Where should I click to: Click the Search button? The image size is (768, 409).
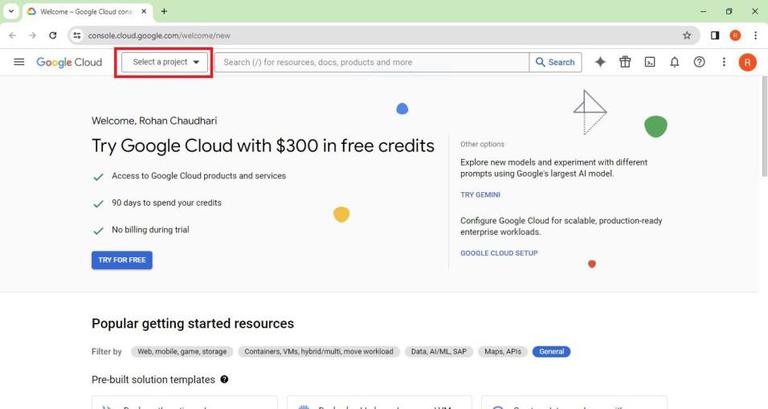coord(555,62)
